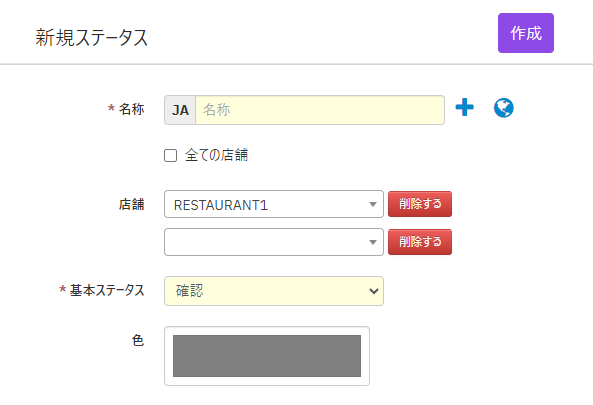Click the 基本ステータス field label
This screenshot has height=405, width=593.
coord(107,290)
